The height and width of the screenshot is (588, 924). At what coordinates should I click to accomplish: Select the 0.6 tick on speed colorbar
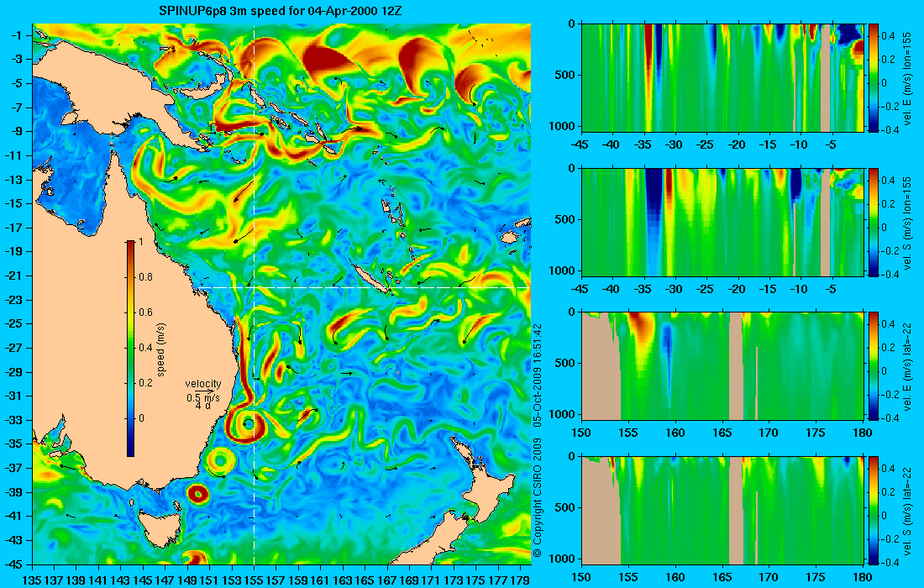145,312
